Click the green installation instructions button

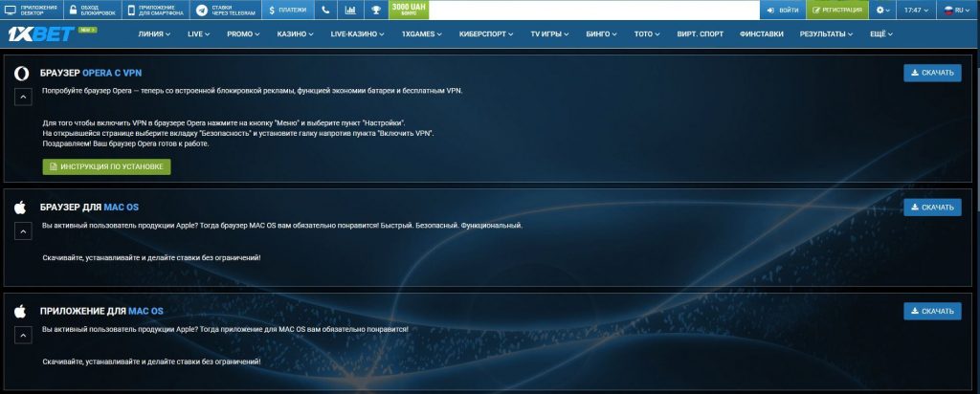[106, 167]
